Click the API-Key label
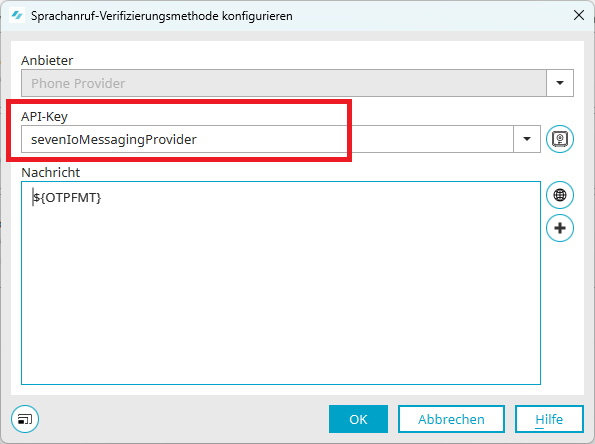Image resolution: width=595 pixels, height=444 pixels. pos(44,117)
